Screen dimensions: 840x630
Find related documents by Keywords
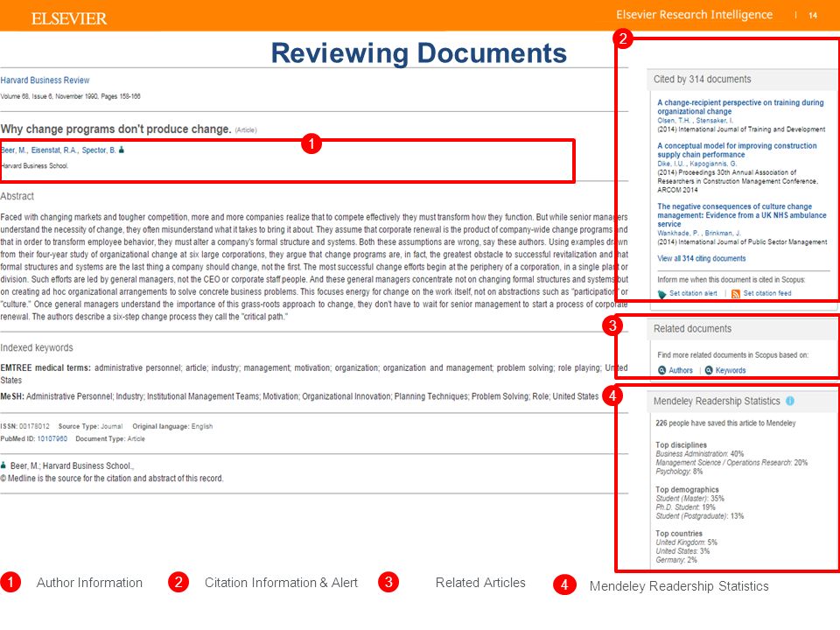pos(731,370)
